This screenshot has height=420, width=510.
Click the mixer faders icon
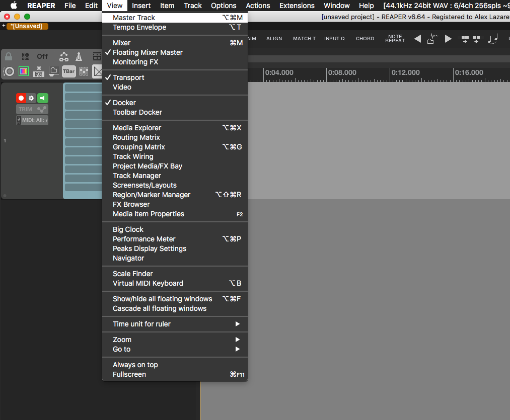(84, 71)
